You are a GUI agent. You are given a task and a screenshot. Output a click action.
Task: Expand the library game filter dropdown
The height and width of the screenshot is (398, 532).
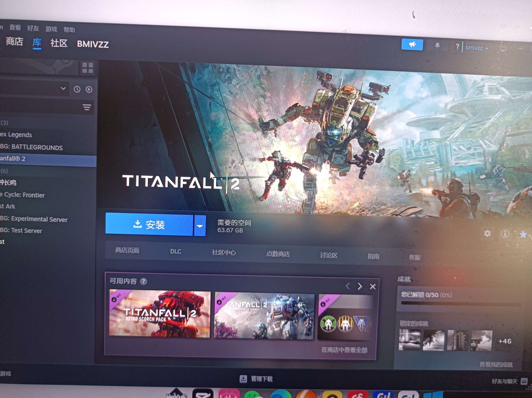[63, 88]
